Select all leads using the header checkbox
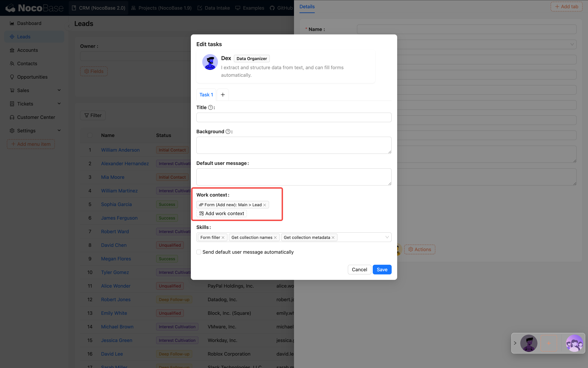Image resolution: width=588 pixels, height=368 pixels. tap(90, 135)
